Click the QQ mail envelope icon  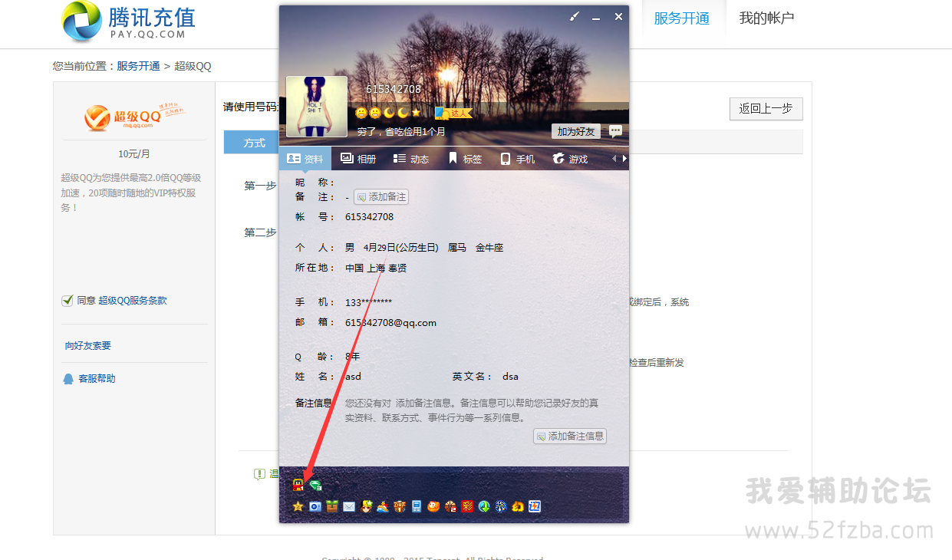point(349,506)
